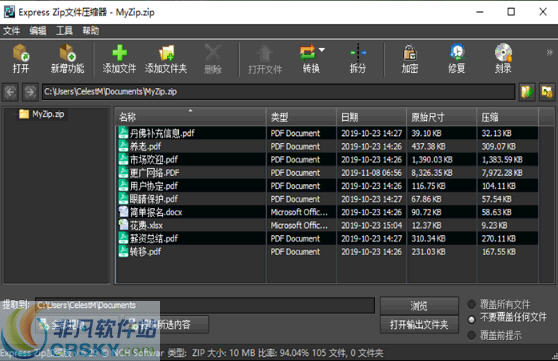Select the file 眼睛保护.pdf

coord(154,199)
